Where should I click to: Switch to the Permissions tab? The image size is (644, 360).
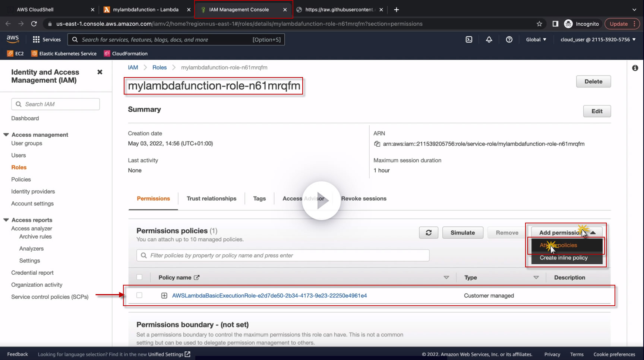tap(153, 199)
